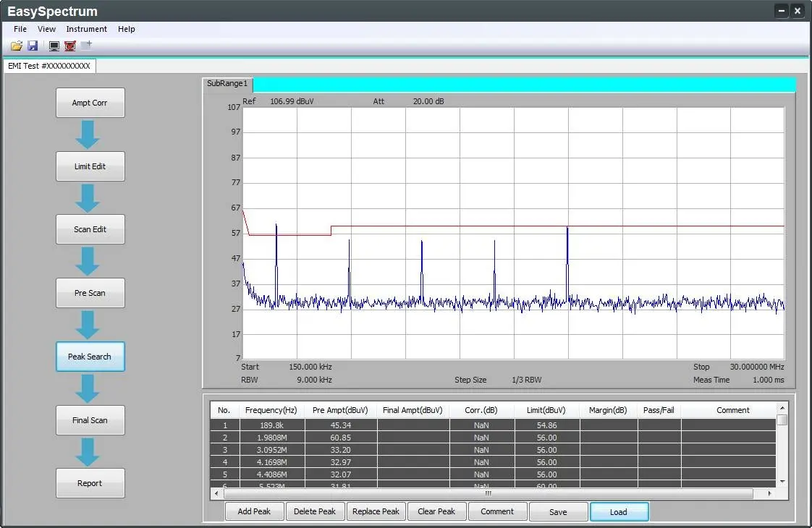Open the View menu

pyautogui.click(x=46, y=29)
